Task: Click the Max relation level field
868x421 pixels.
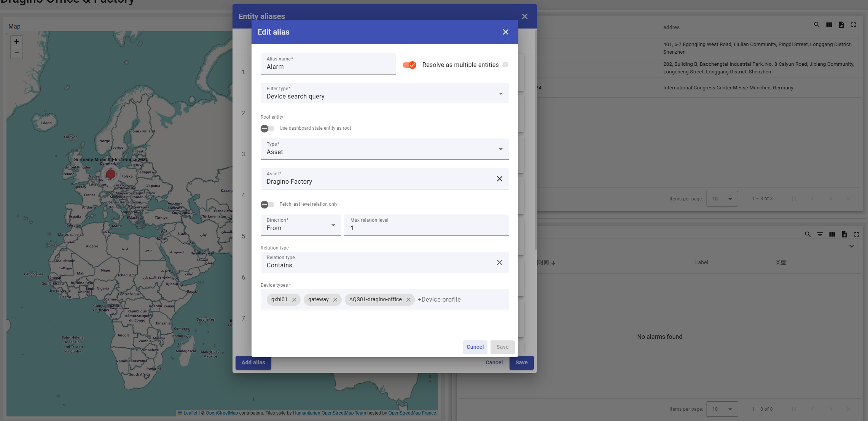Action: (x=426, y=228)
